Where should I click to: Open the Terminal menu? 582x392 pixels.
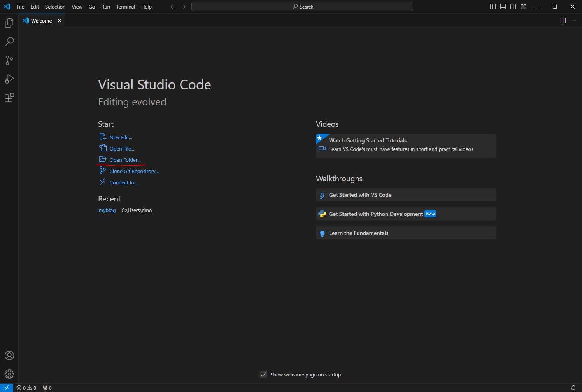pyautogui.click(x=126, y=7)
